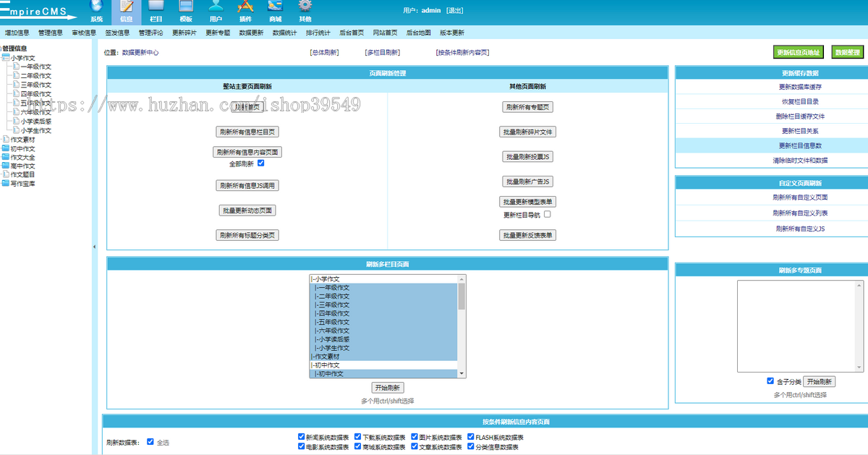The width and height of the screenshot is (868, 455).
Task: Click 开始刷新 beside 含子分类
Action: (820, 381)
